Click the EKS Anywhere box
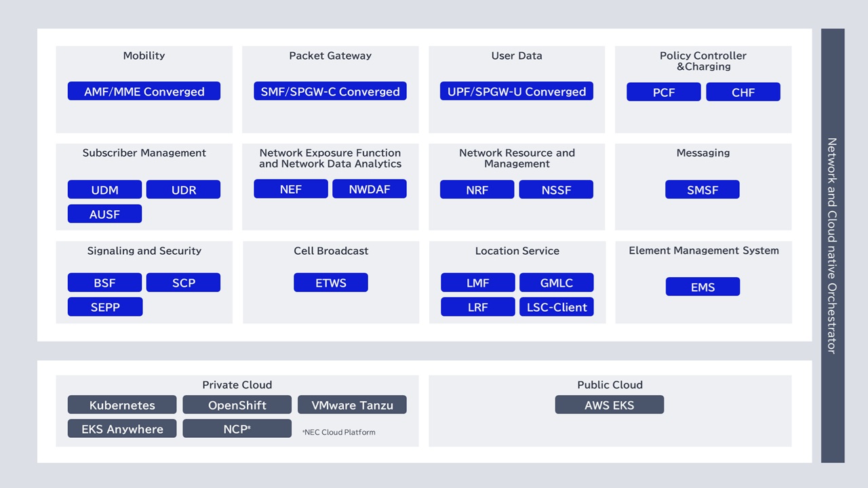 pyautogui.click(x=122, y=429)
